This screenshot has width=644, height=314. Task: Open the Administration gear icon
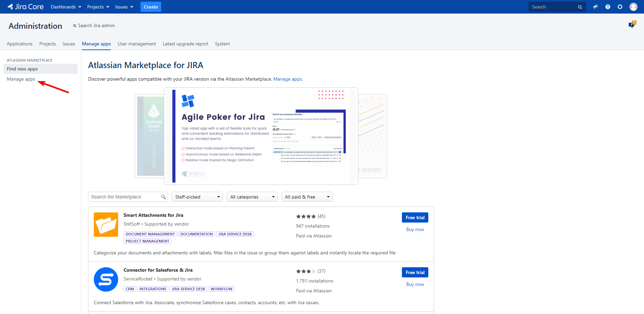coord(620,7)
